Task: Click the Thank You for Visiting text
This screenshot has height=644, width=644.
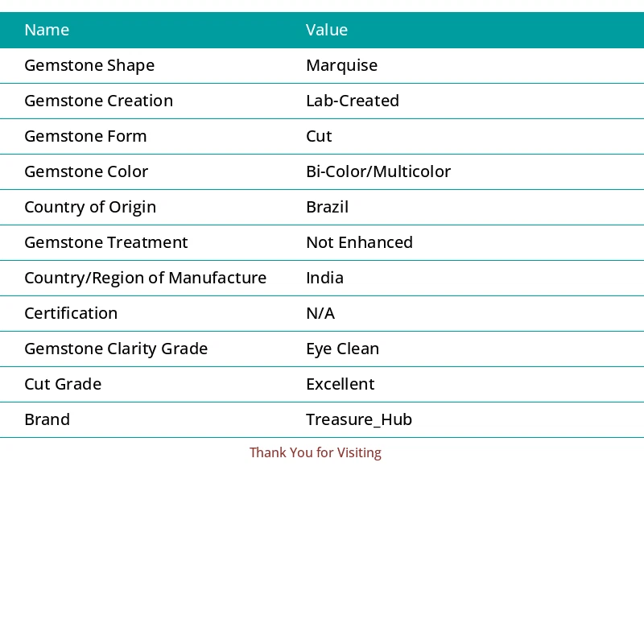Action: [x=315, y=452]
